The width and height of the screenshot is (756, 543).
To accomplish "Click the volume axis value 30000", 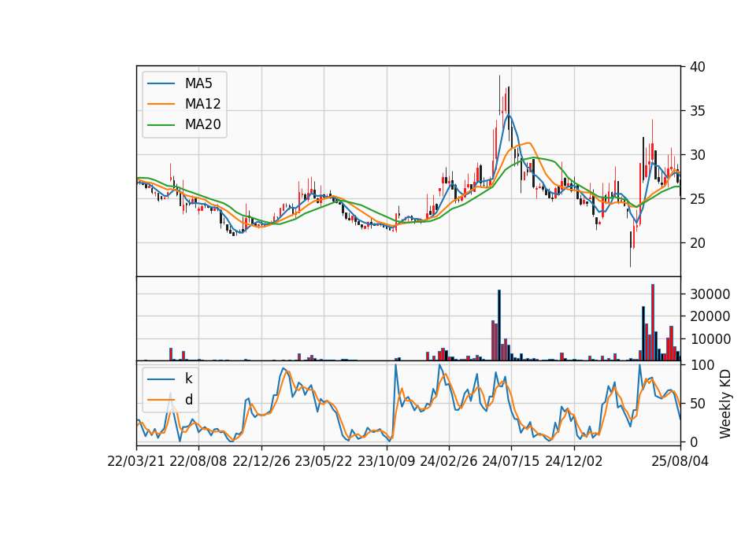I will (x=710, y=294).
